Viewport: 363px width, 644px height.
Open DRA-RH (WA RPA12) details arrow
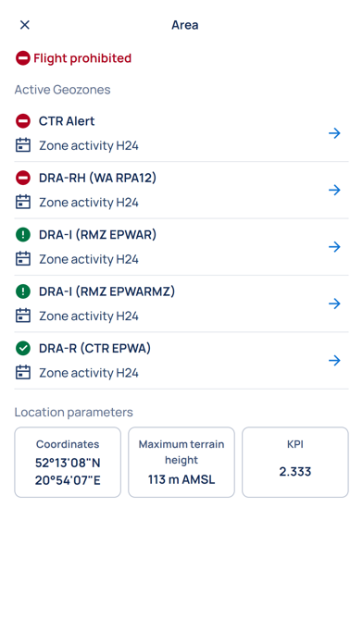[x=334, y=190]
